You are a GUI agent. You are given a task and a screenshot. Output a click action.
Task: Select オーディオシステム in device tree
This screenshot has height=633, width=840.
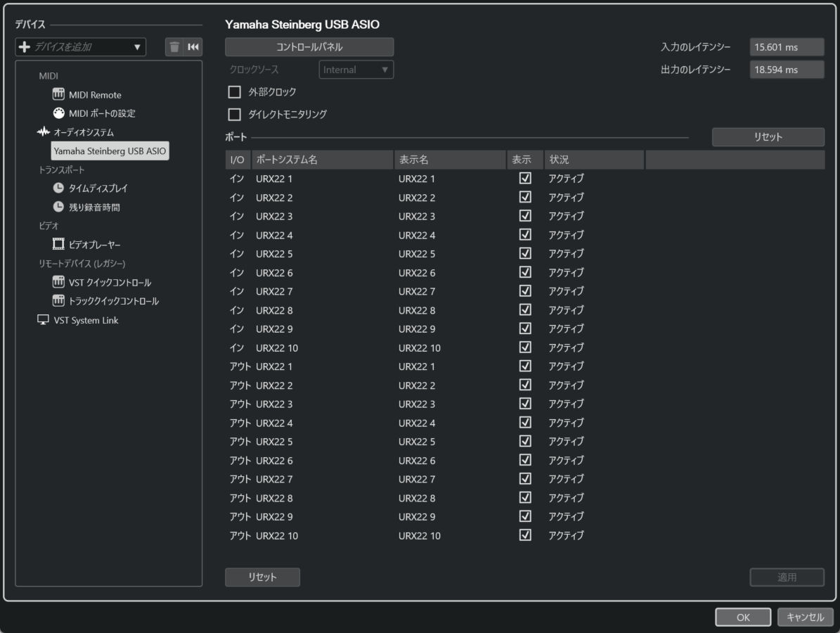coord(84,132)
